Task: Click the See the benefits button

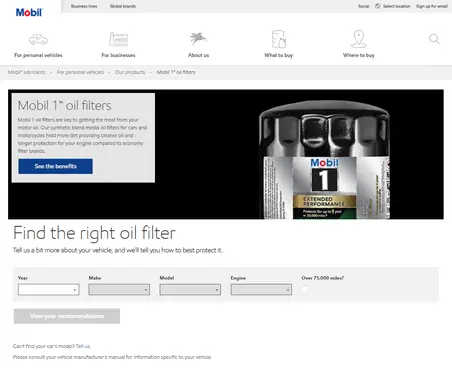Action: (x=55, y=166)
